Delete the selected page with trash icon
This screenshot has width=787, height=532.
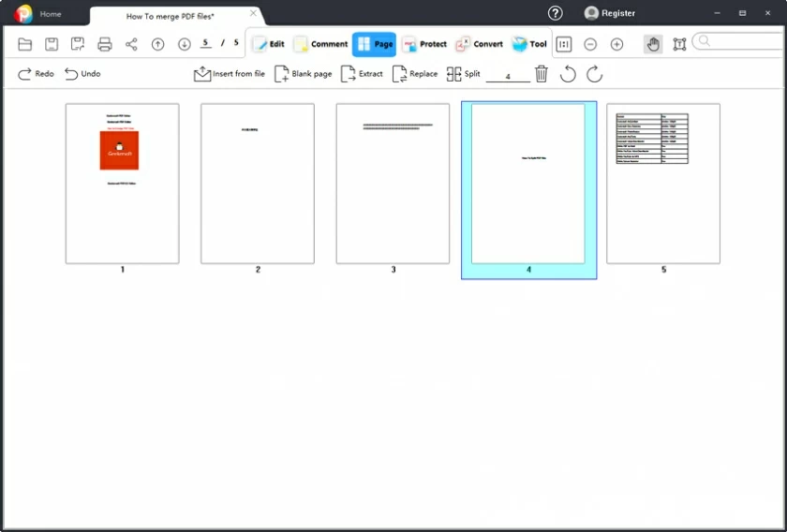point(542,74)
